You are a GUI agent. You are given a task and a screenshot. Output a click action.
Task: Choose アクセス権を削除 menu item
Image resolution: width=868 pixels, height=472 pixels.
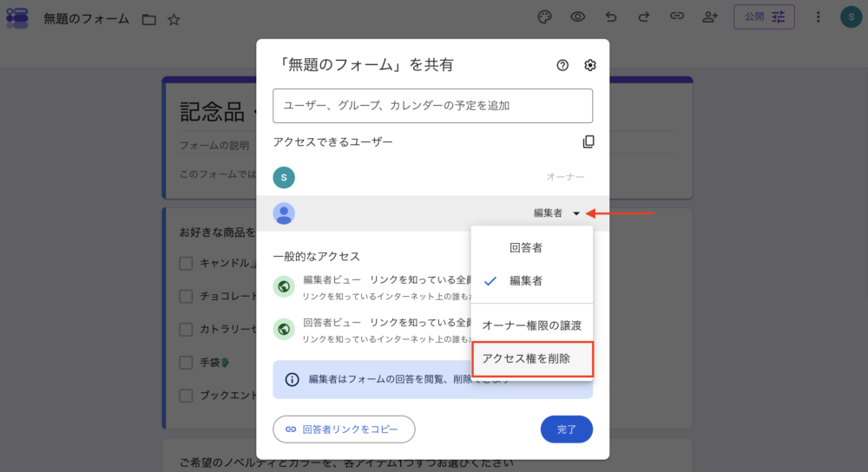pyautogui.click(x=532, y=359)
